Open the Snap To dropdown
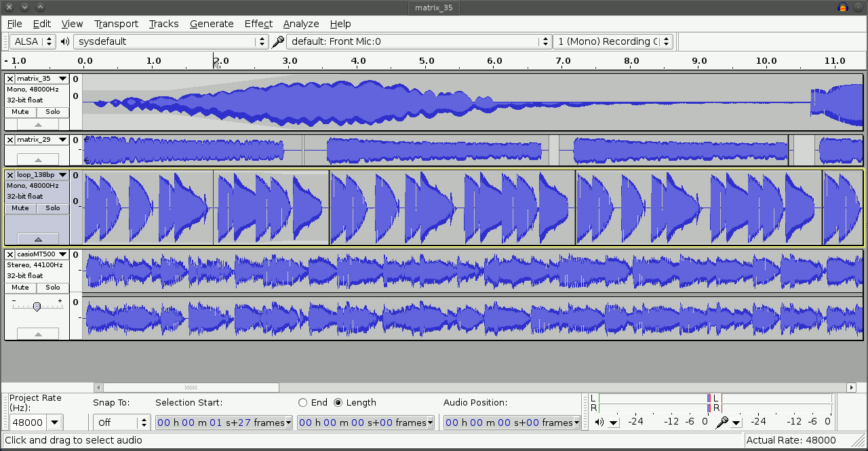868x451 pixels. (x=121, y=423)
